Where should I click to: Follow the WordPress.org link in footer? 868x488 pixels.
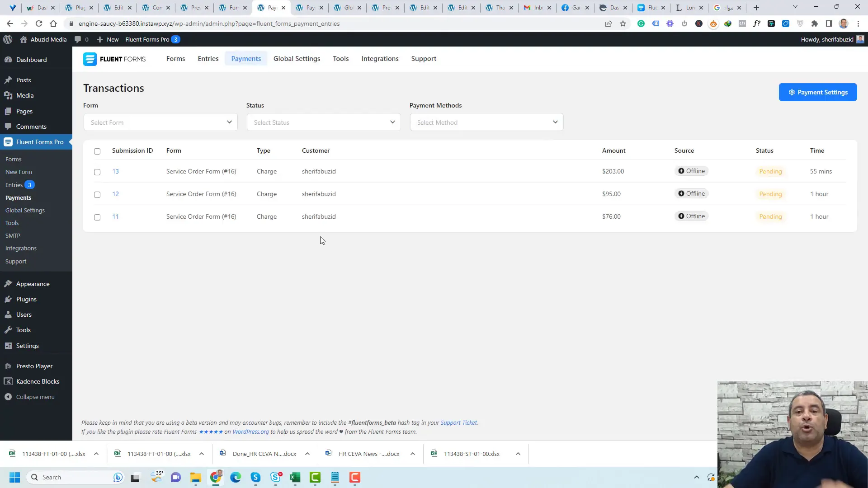pos(250,432)
